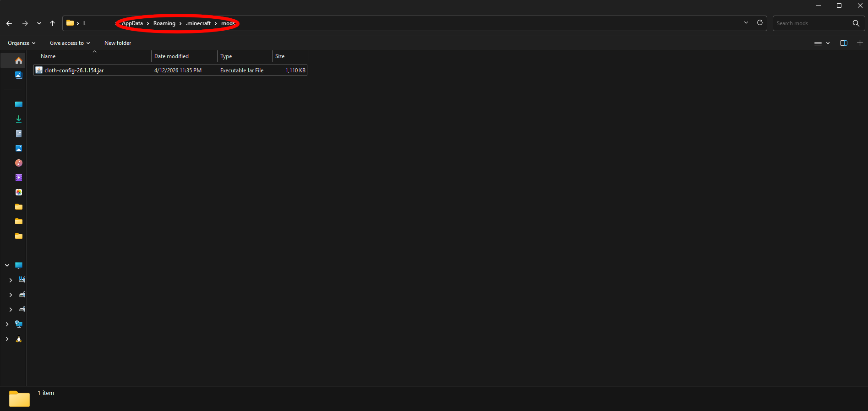Open the Organize menu
The width and height of the screenshot is (868, 411).
click(22, 43)
